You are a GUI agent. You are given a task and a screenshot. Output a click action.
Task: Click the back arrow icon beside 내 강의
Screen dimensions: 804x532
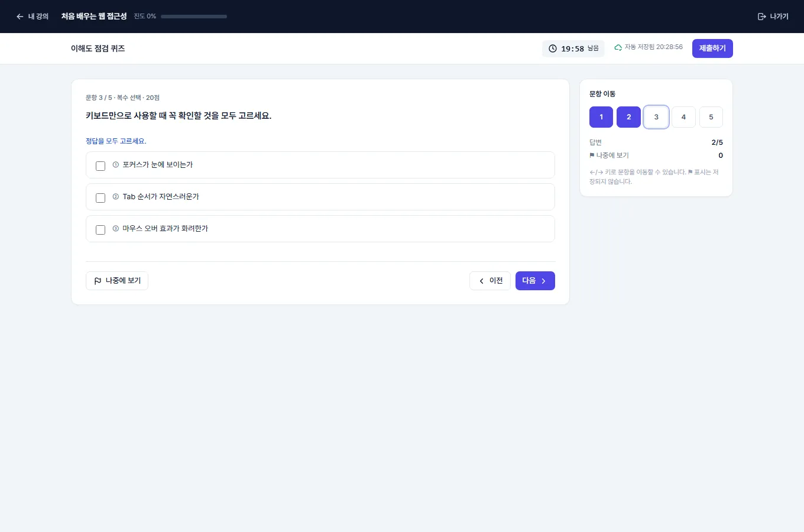20,17
